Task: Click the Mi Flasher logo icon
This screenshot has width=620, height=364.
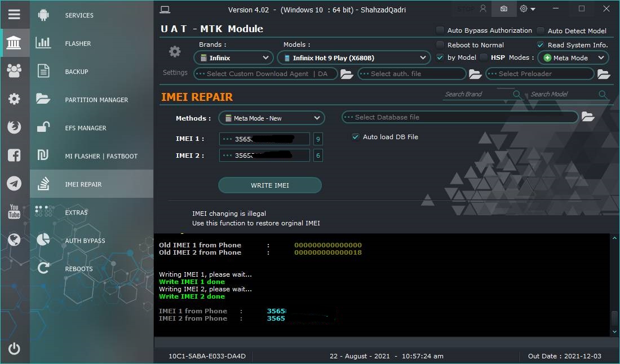Action: 43,156
